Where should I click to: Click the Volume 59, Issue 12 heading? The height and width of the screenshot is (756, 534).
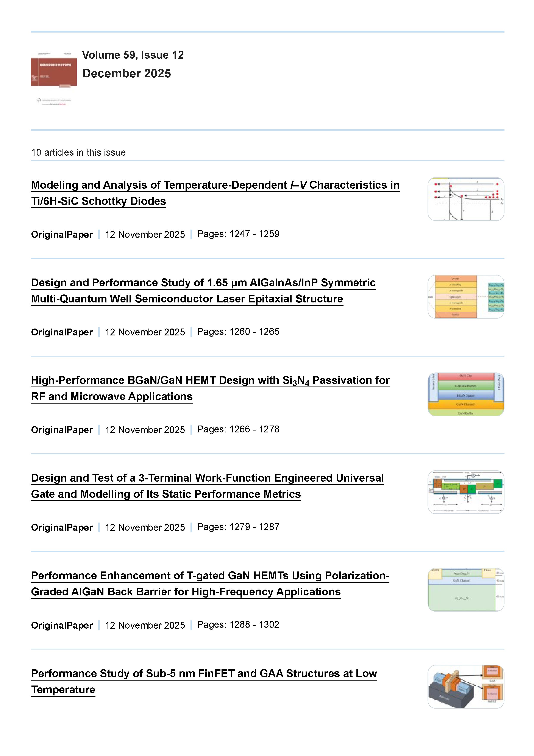(x=133, y=55)
